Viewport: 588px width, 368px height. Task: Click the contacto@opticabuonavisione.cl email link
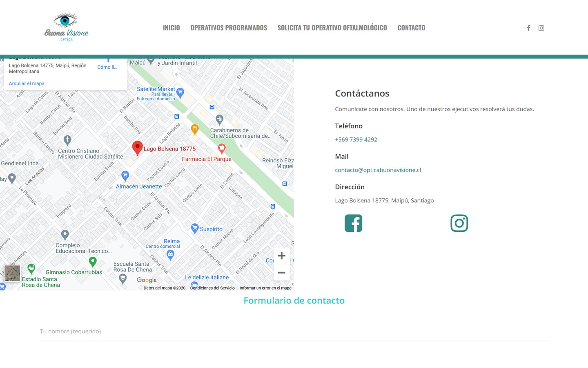pyautogui.click(x=378, y=170)
